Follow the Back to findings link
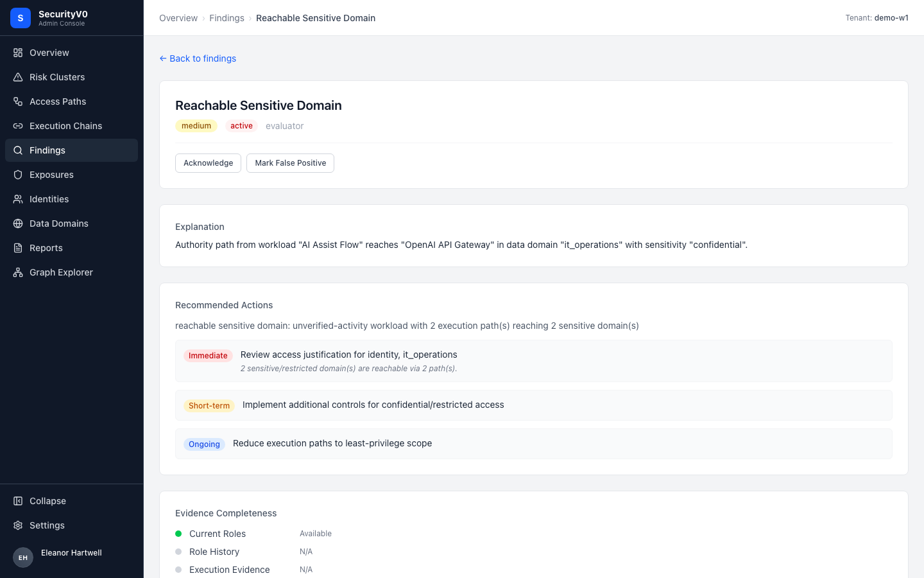The width and height of the screenshot is (924, 578). pyautogui.click(x=198, y=58)
